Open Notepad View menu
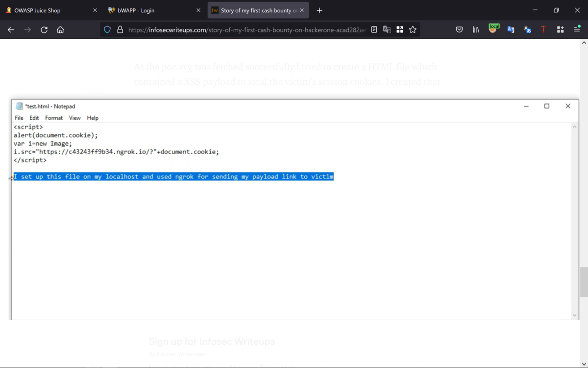Viewport: 588px width, 368px height. click(x=74, y=118)
